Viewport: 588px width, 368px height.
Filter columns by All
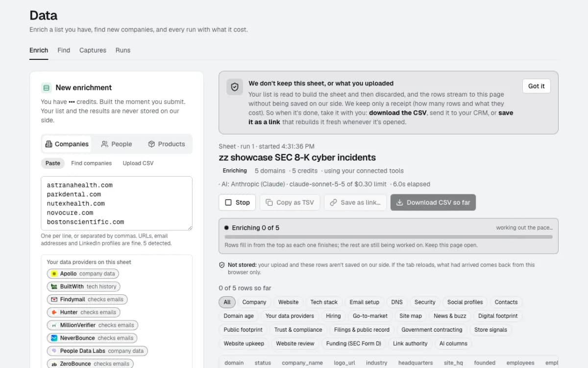point(227,302)
